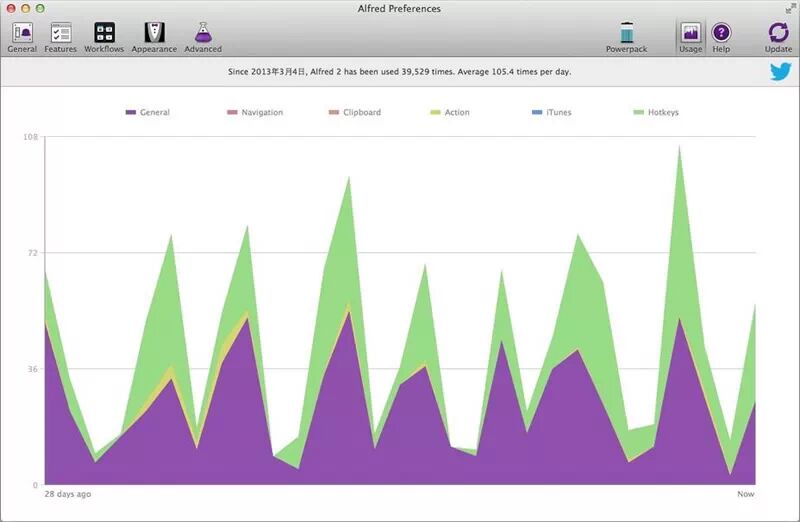The image size is (800, 522).
Task: Click the "Hotkeys" legend label
Action: tap(663, 112)
